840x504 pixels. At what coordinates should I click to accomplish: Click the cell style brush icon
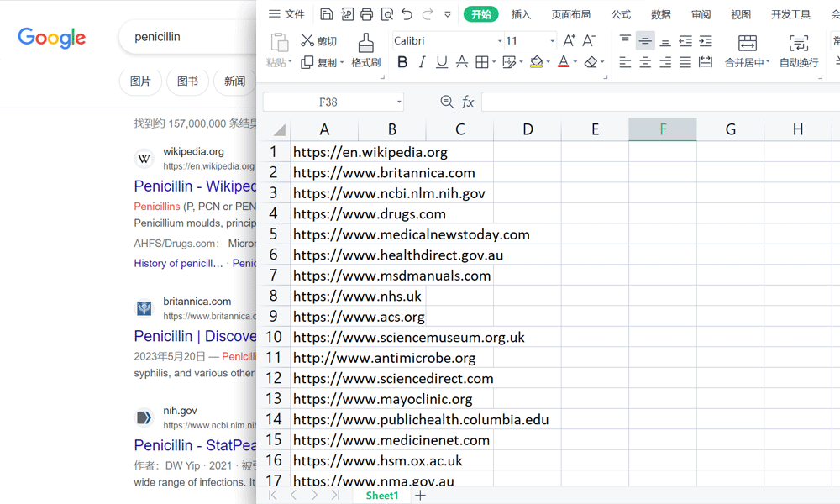click(x=509, y=62)
